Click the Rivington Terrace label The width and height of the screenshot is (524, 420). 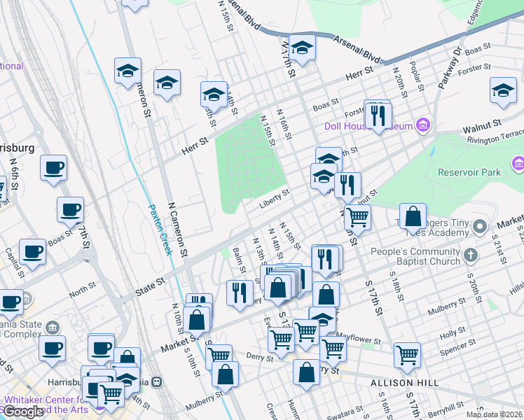click(495, 137)
